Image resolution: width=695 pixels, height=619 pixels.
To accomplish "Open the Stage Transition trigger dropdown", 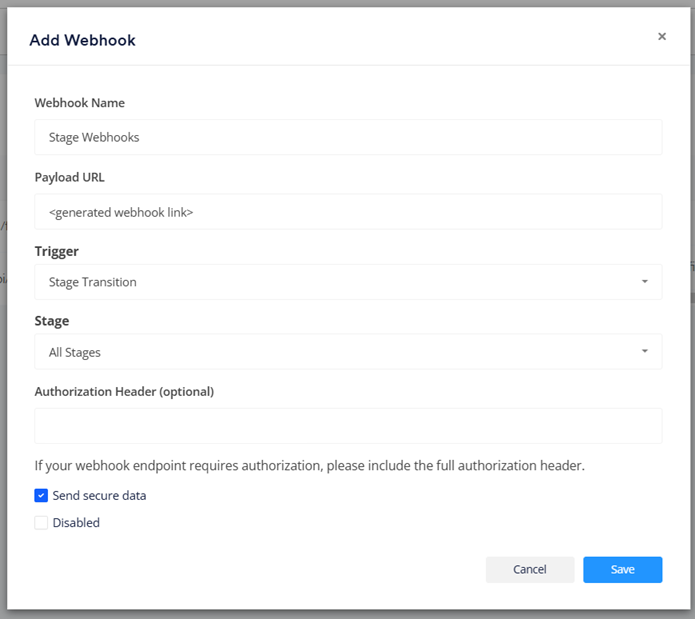I will point(348,282).
